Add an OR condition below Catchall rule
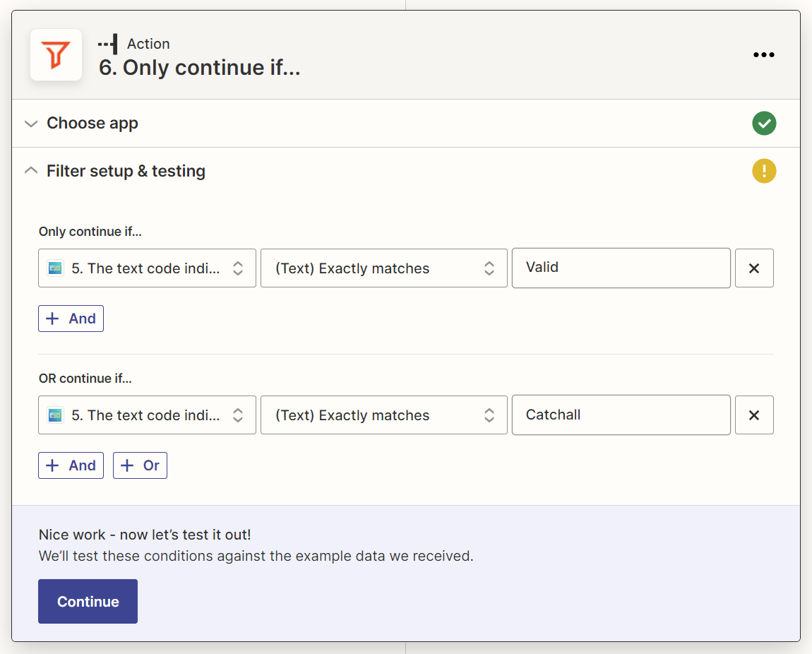The height and width of the screenshot is (654, 812). click(x=140, y=465)
